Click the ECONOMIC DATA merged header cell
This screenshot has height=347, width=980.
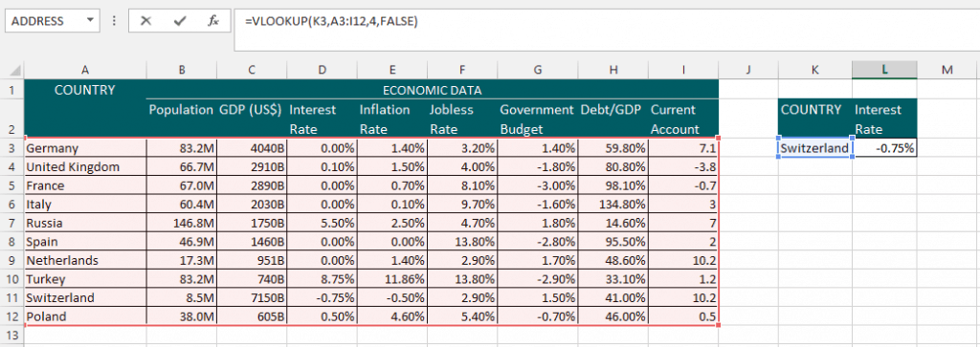coord(432,90)
